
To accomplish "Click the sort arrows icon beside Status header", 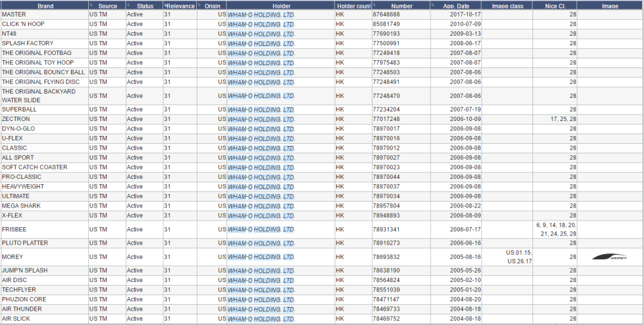I will pyautogui.click(x=128, y=5).
